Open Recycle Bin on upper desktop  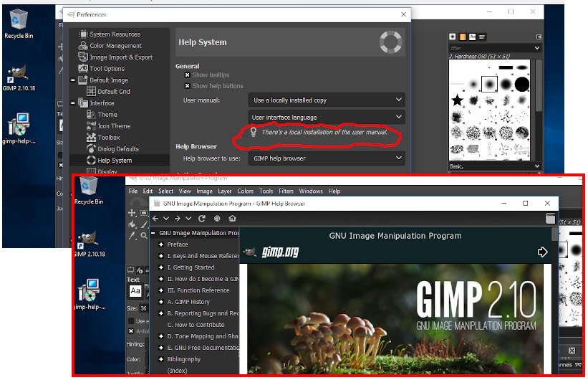[x=19, y=24]
